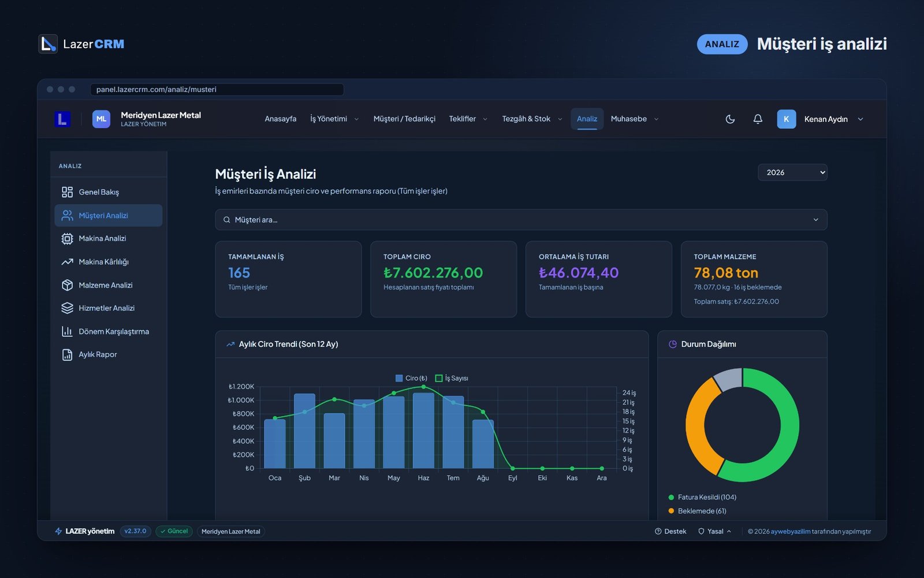Click the Müşteri Analizi people icon
Screen dimensions: 924x578
click(x=67, y=216)
